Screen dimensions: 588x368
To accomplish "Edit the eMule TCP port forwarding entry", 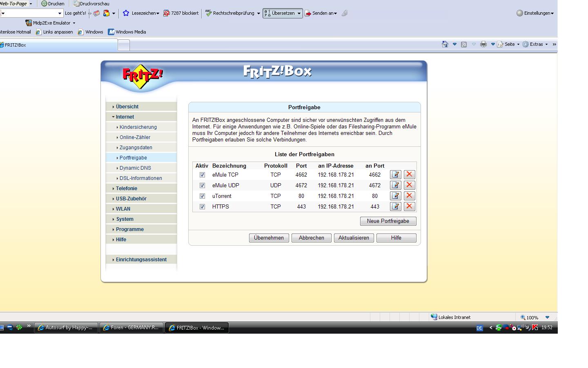I will coord(396,175).
